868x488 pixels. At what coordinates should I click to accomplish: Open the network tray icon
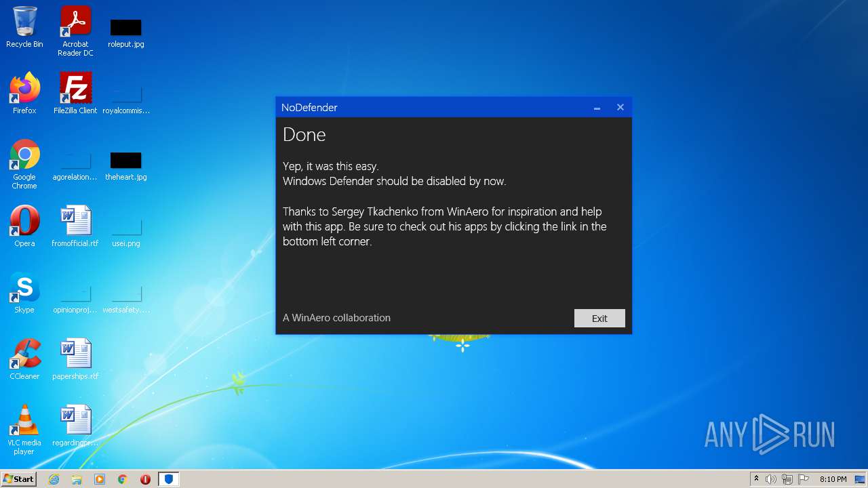coord(787,479)
